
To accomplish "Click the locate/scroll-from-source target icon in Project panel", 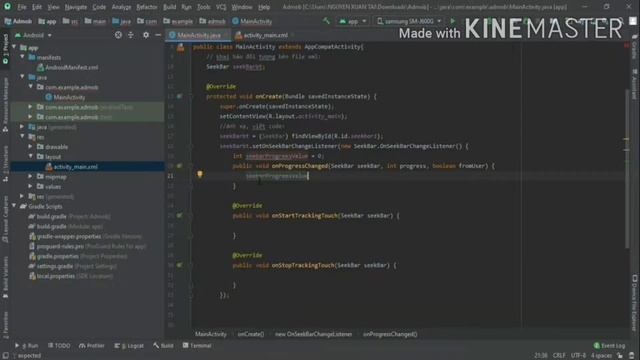I will click(118, 35).
